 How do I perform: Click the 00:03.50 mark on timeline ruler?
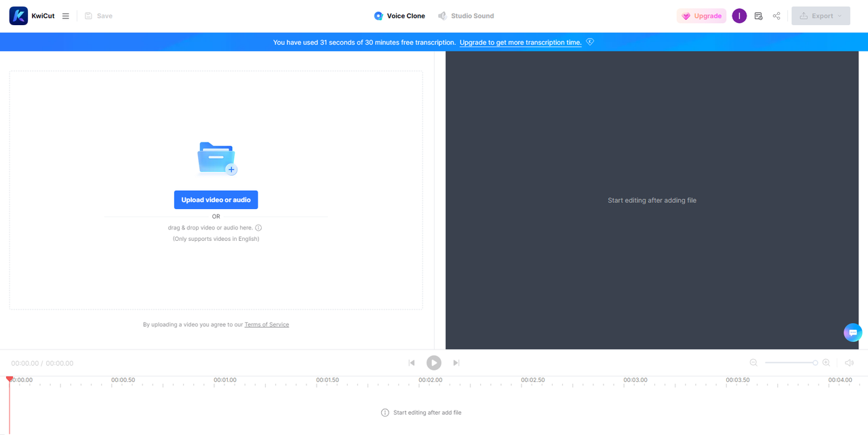[x=737, y=380]
